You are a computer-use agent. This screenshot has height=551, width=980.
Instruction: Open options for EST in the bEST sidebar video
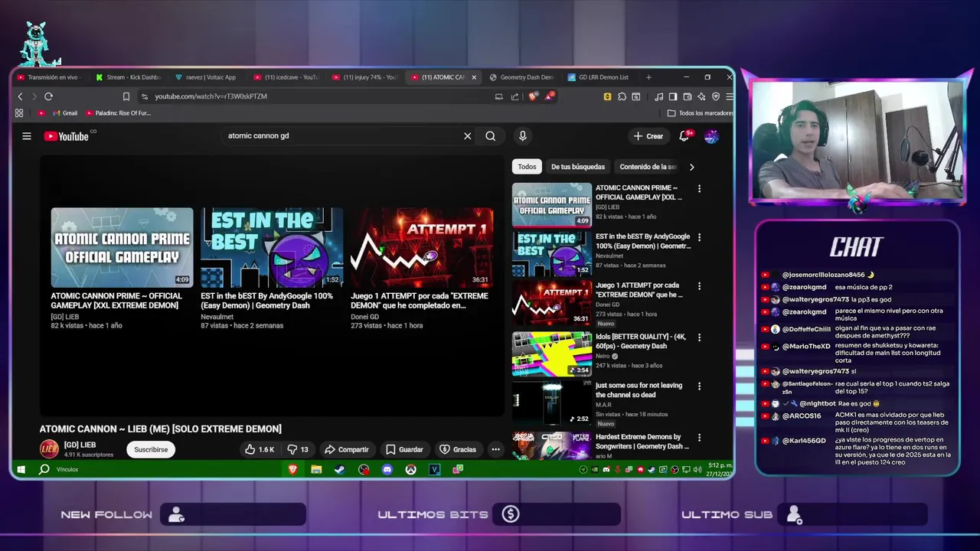(x=699, y=237)
